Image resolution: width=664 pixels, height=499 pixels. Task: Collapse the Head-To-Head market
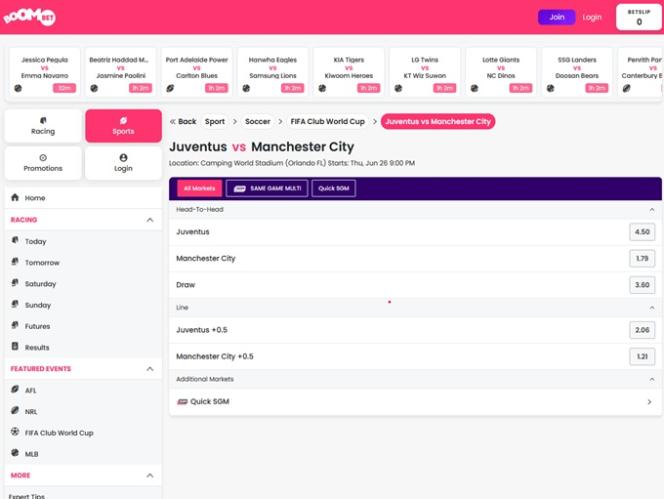click(x=652, y=210)
